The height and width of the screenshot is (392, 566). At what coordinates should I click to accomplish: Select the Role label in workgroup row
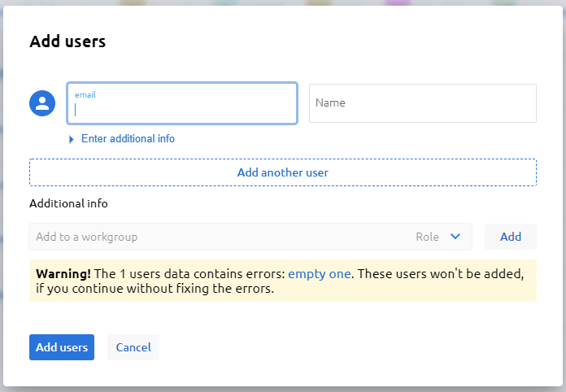427,237
